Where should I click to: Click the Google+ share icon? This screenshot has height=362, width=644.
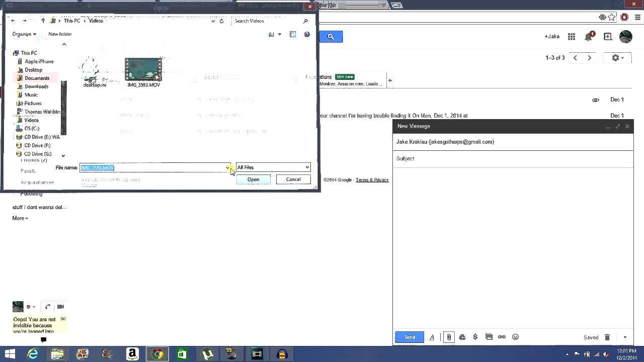(x=608, y=37)
